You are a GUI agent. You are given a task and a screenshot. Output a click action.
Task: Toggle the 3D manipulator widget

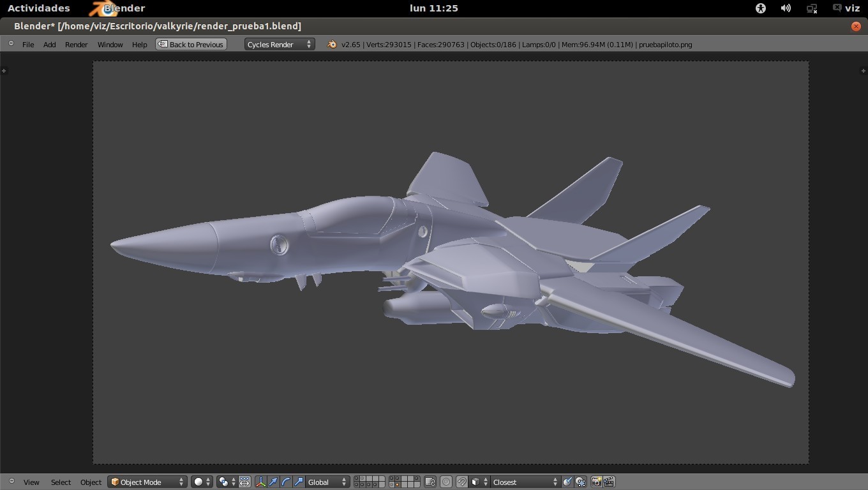pos(260,482)
